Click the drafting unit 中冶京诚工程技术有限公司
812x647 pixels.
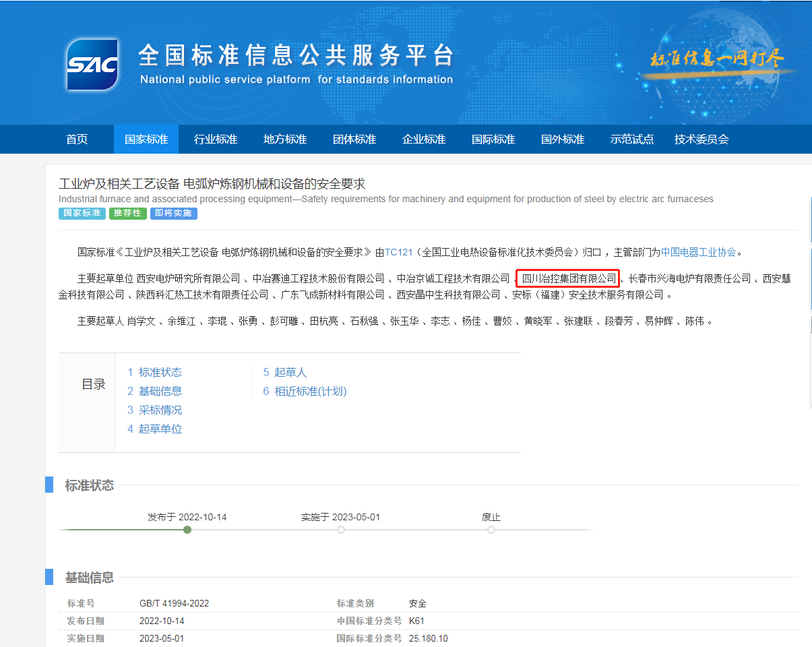[453, 278]
